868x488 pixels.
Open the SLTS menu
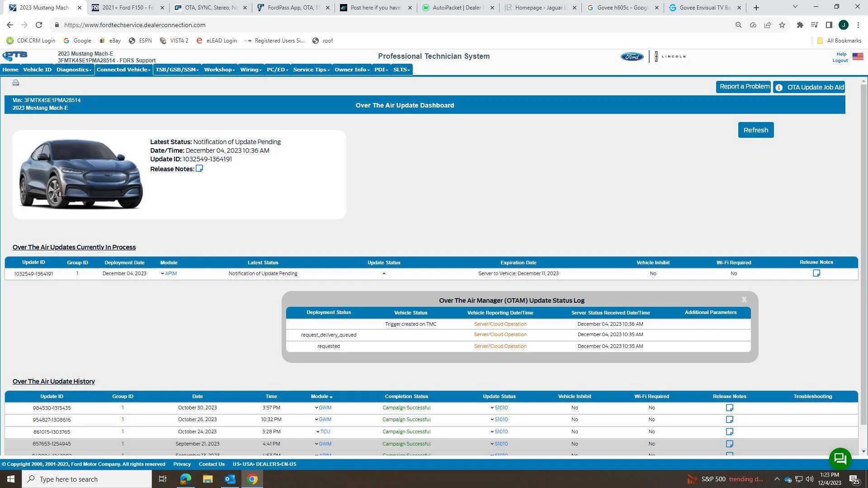pyautogui.click(x=401, y=70)
